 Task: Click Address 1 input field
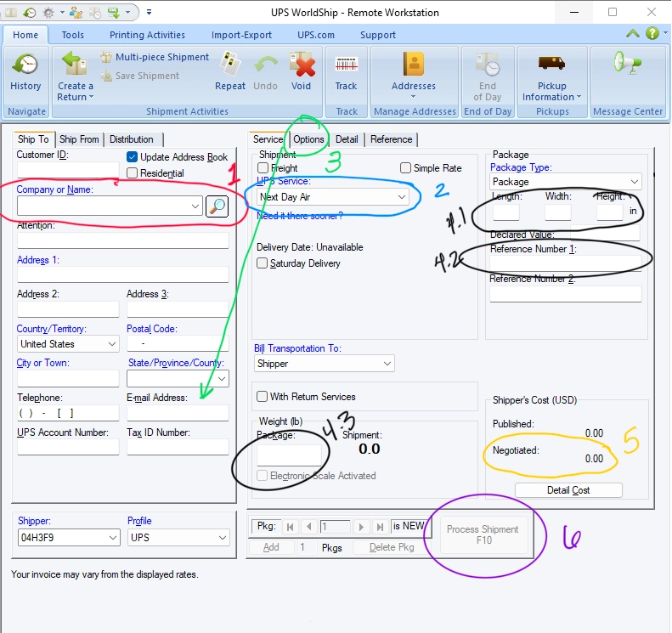pyautogui.click(x=123, y=274)
